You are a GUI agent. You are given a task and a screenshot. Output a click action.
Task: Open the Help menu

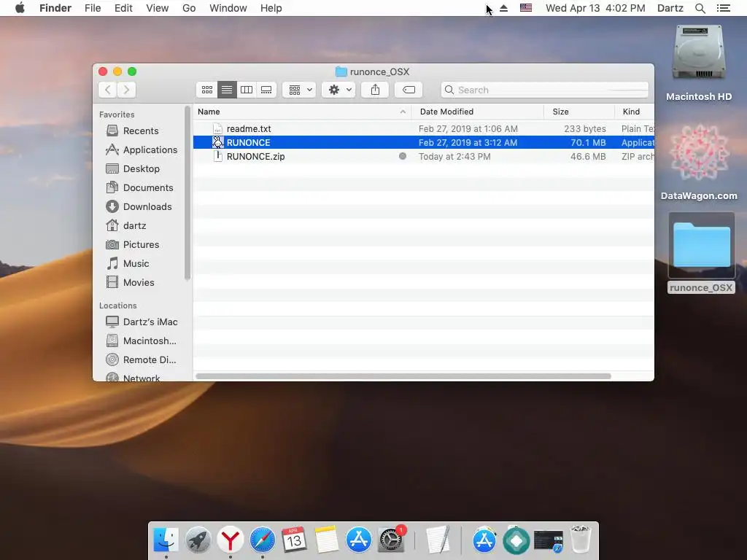point(271,8)
